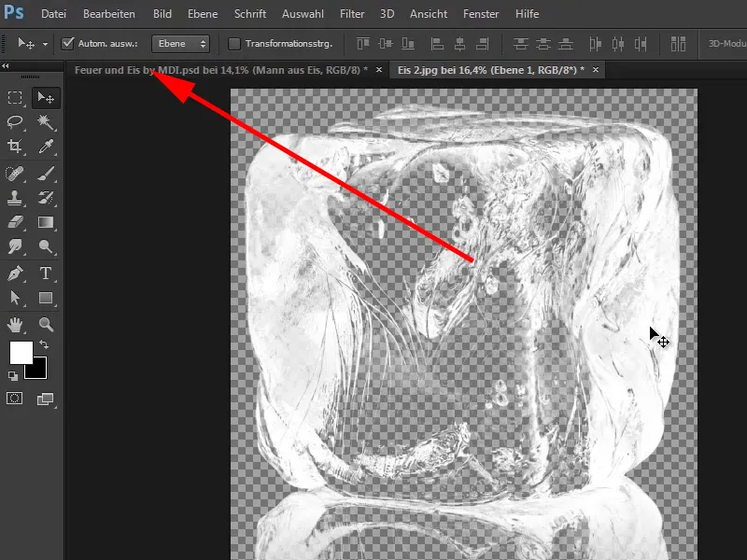Screen dimensions: 747x560
Task: Open the Bild menu
Action: pos(162,14)
